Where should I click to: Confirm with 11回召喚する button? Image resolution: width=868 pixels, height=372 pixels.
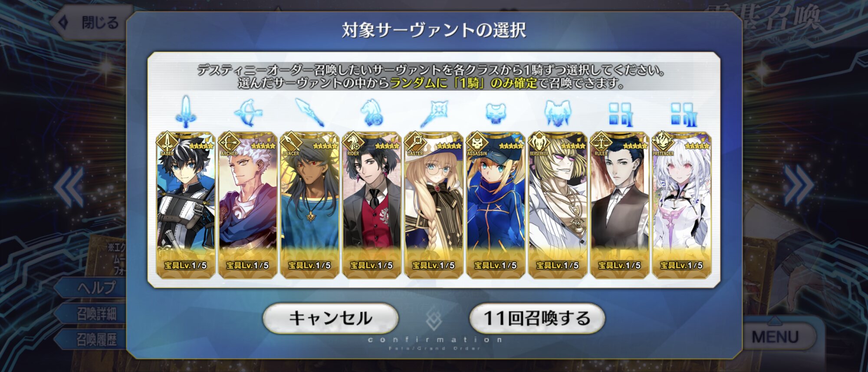[537, 318]
